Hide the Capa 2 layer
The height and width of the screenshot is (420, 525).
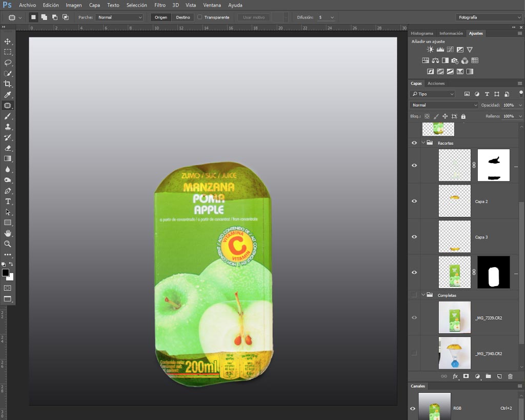click(x=414, y=201)
